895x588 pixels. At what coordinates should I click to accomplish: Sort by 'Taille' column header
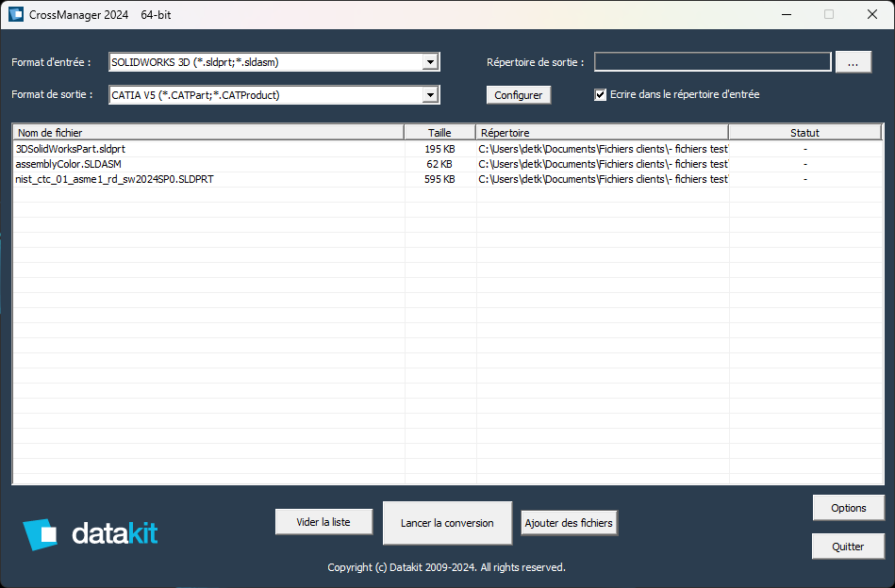[x=439, y=133]
